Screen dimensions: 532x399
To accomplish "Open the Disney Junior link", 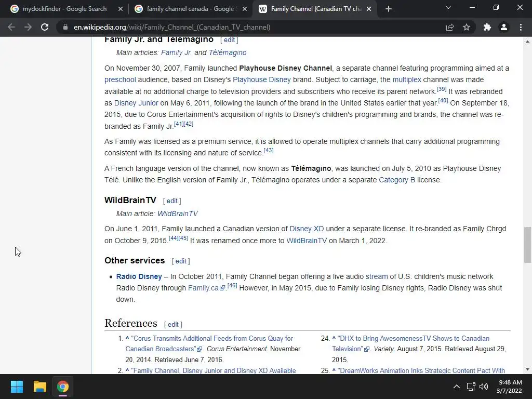I will click(x=136, y=103).
